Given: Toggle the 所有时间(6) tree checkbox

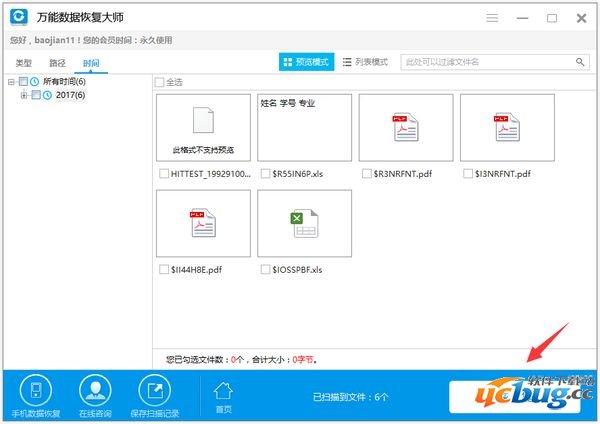Looking at the screenshot, I should pos(23,81).
